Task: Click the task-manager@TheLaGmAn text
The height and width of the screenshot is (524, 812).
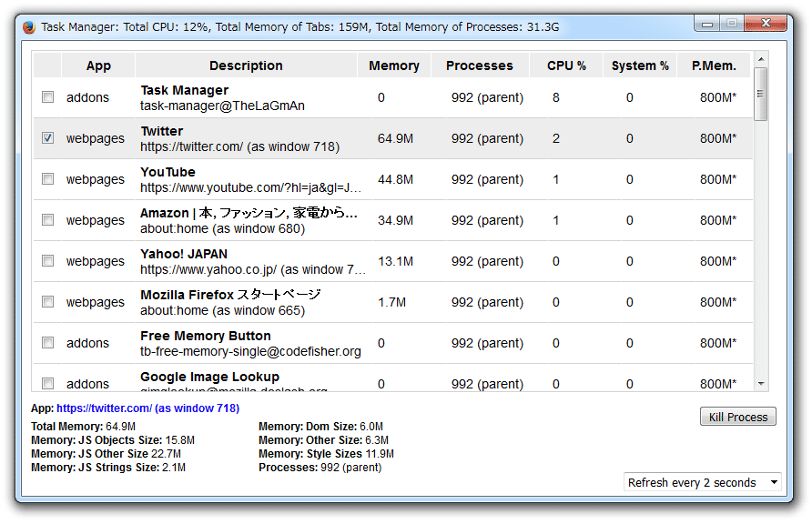Action: (222, 106)
